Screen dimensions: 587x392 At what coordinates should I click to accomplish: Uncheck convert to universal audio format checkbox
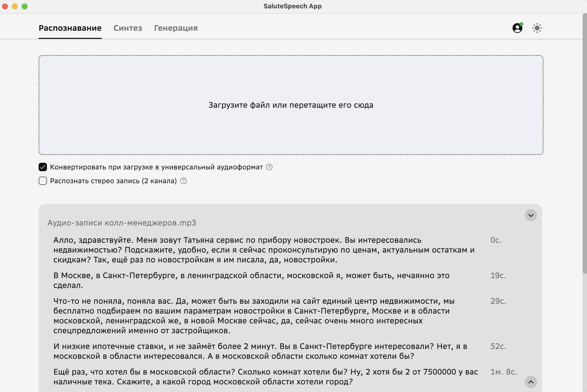[x=43, y=167]
